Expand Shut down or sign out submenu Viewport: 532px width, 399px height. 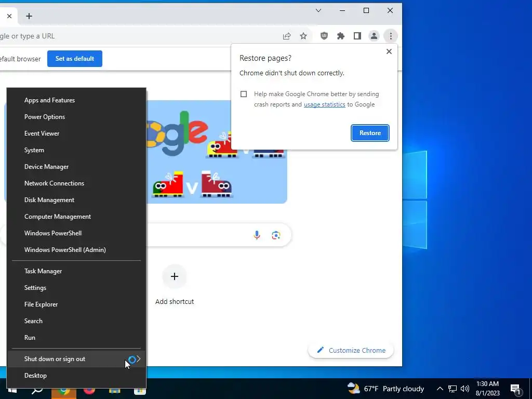click(76, 359)
